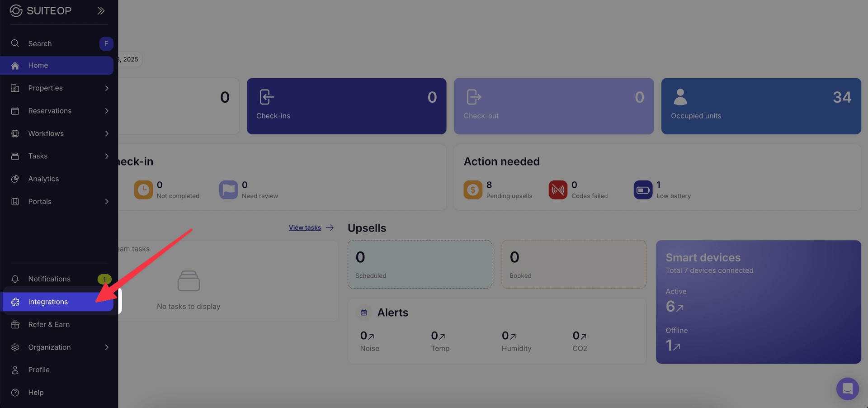
Task: Open the chat support bubble
Action: point(847,389)
